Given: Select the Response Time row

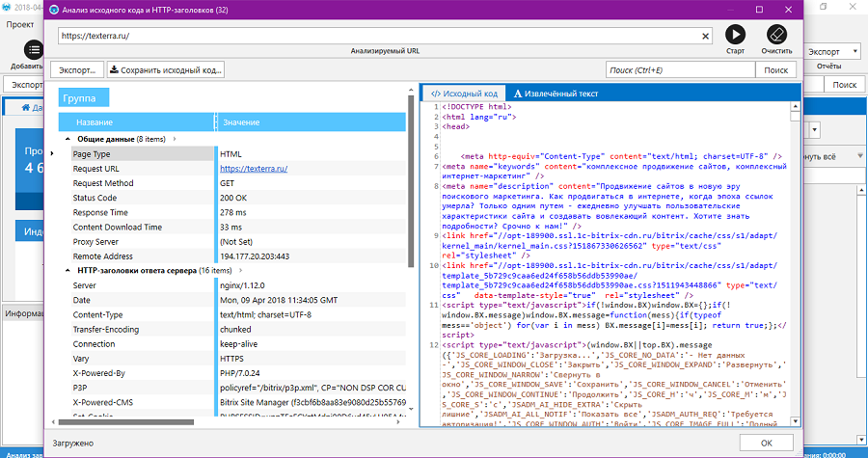Looking at the screenshot, I should pyautogui.click(x=238, y=212).
